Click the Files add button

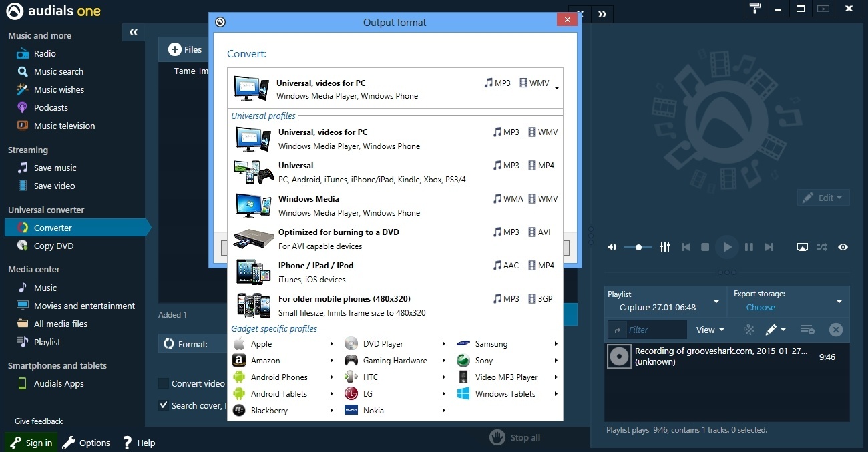click(x=185, y=49)
